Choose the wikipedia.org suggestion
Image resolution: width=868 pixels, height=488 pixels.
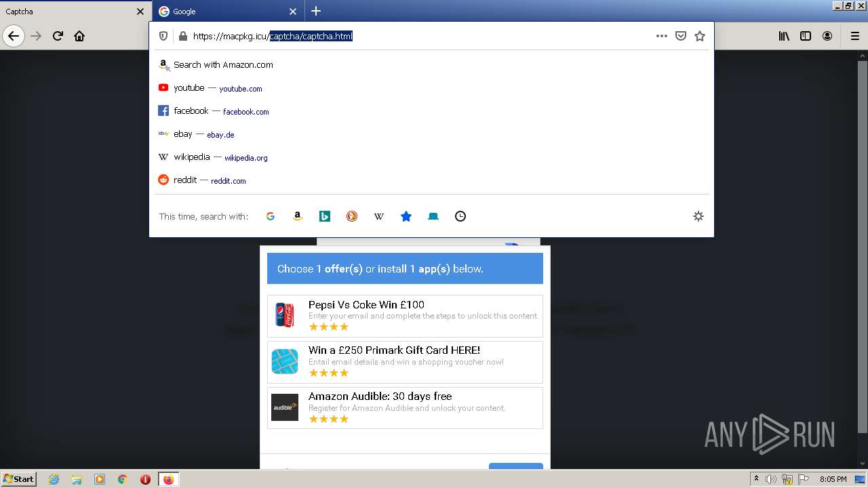[x=431, y=157]
